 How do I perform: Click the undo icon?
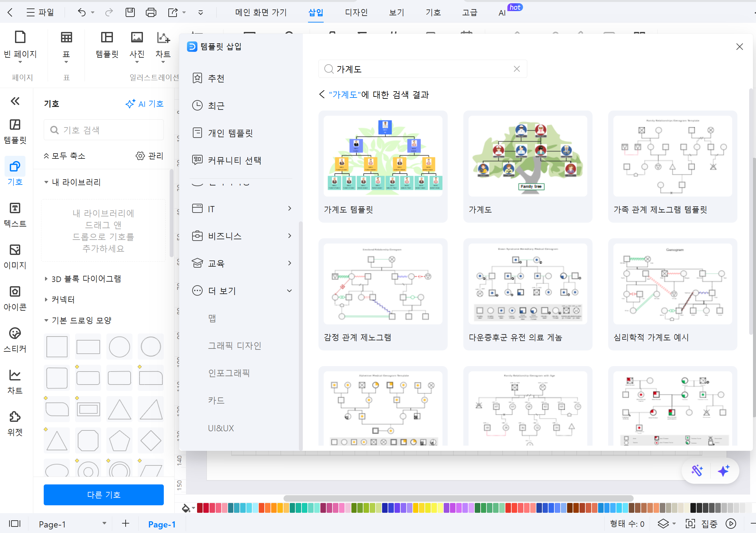click(x=82, y=12)
